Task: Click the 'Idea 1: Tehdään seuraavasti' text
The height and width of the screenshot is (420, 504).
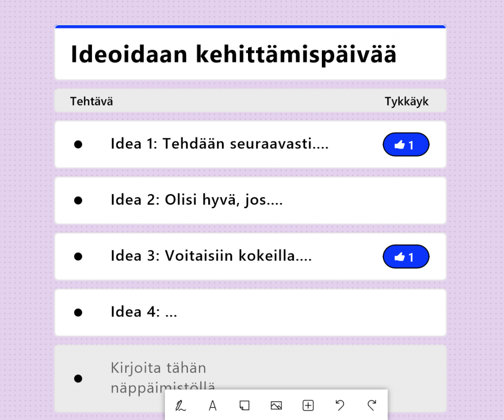Action: pyautogui.click(x=220, y=144)
